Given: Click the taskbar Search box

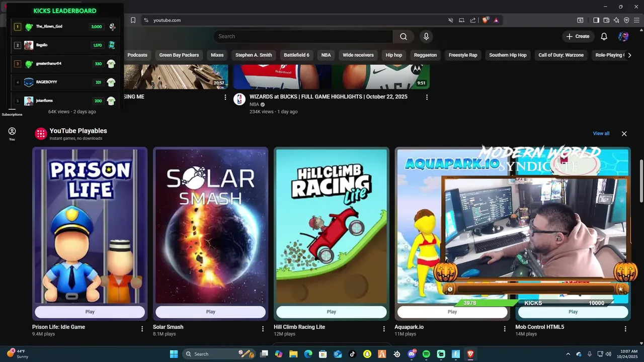Looking at the screenshot, I should 219,354.
